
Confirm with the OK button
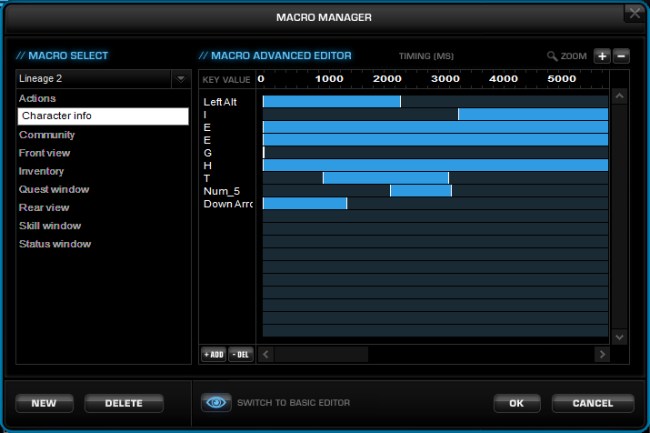tap(517, 403)
